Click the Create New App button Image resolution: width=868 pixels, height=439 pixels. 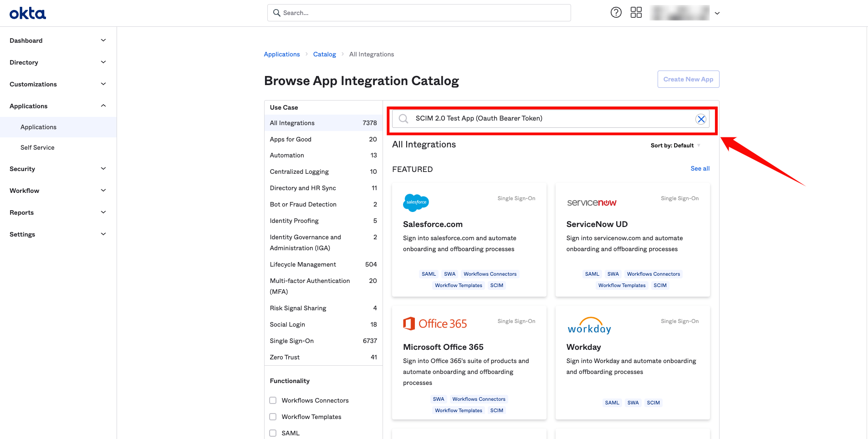(x=688, y=79)
